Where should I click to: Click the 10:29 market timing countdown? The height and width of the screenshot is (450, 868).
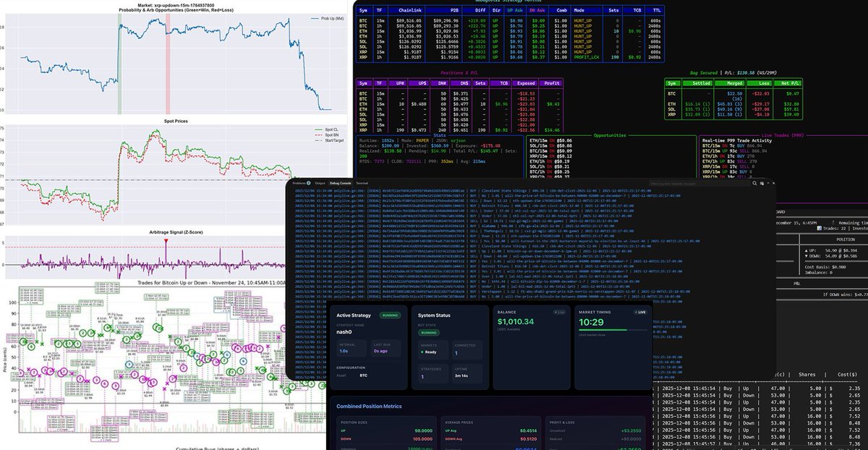(x=591, y=322)
